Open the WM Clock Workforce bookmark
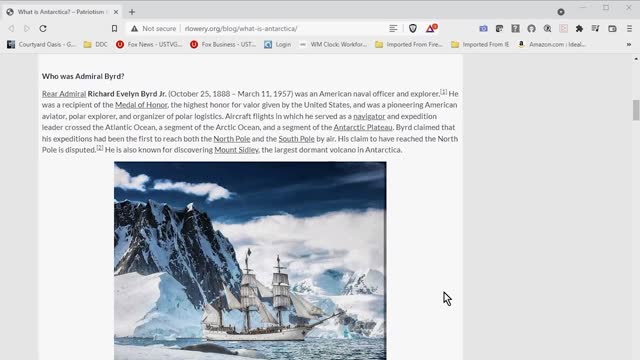This screenshot has height=360, width=640. point(333,44)
